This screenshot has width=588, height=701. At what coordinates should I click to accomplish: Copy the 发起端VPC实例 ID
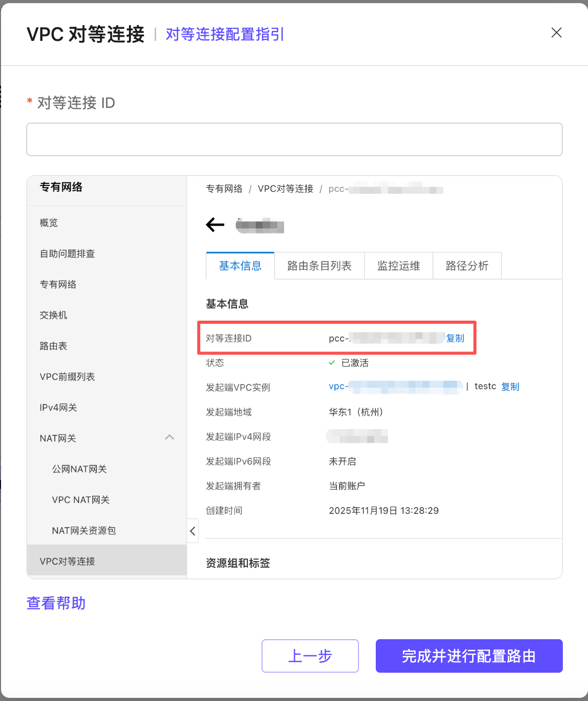(x=511, y=387)
